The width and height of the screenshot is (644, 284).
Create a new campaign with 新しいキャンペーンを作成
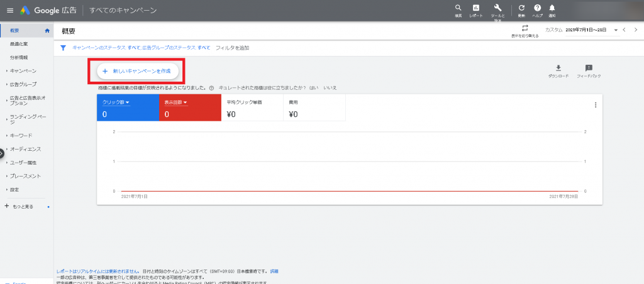pos(138,71)
